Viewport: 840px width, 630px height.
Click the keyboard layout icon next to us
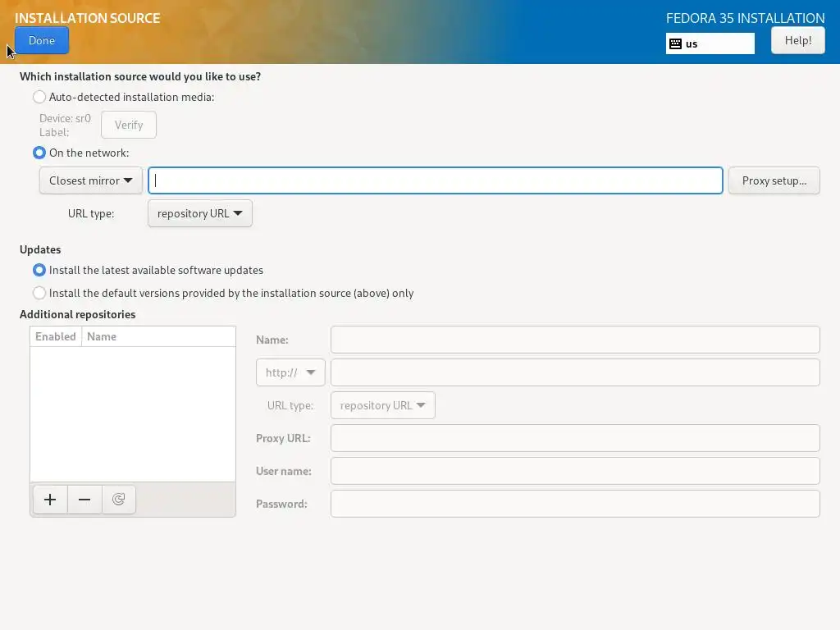676,44
